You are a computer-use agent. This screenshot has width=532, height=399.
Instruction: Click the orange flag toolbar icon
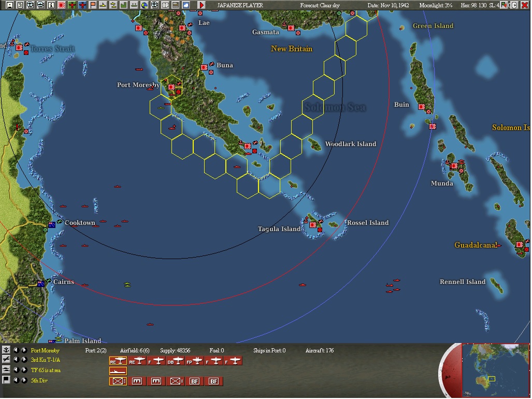tap(93, 5)
